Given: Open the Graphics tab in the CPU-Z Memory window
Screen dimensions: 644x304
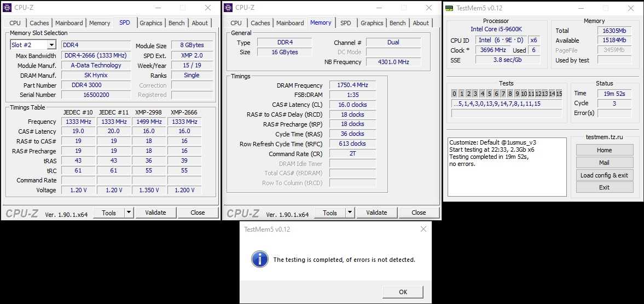Looking at the screenshot, I should pyautogui.click(x=372, y=23).
